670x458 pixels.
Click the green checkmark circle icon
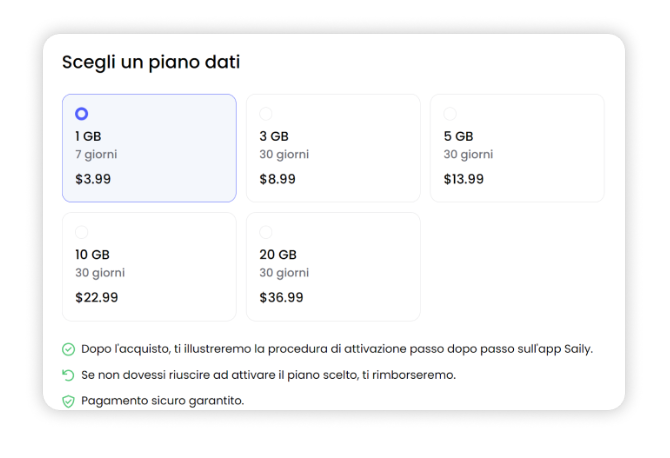click(x=68, y=349)
